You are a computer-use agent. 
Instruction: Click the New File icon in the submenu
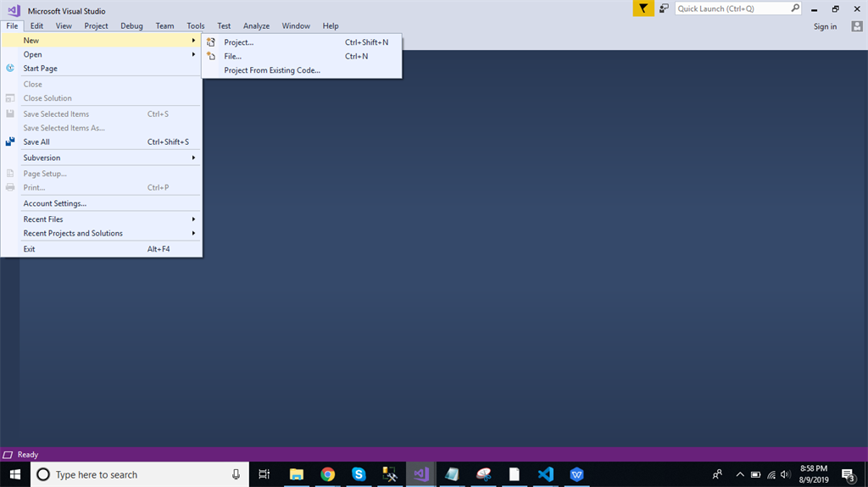coord(211,56)
